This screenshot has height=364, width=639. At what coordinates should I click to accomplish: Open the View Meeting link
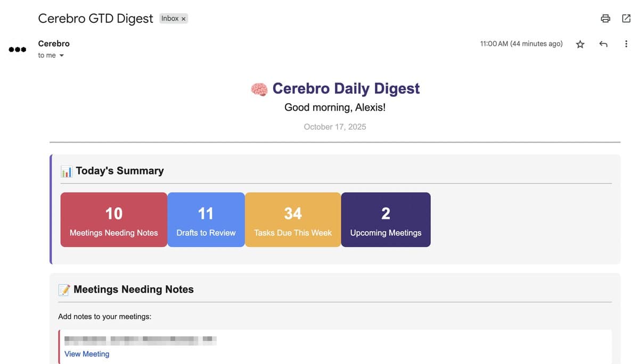pyautogui.click(x=87, y=354)
